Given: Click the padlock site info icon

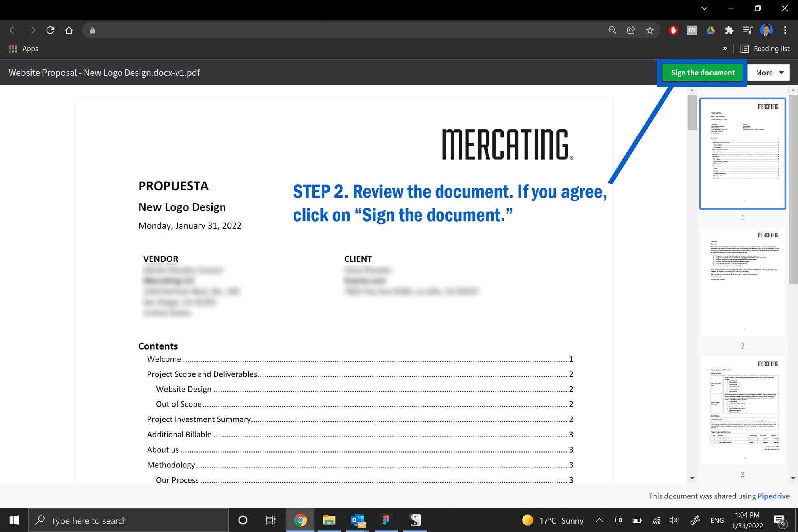Looking at the screenshot, I should (x=92, y=30).
